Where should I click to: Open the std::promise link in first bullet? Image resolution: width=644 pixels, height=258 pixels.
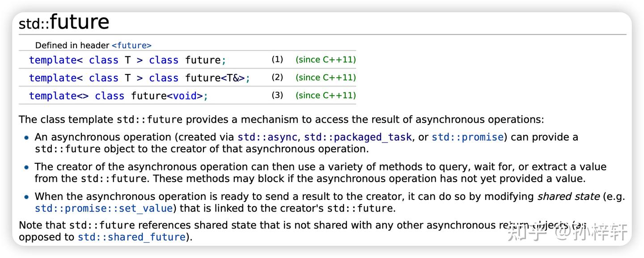coord(467,137)
